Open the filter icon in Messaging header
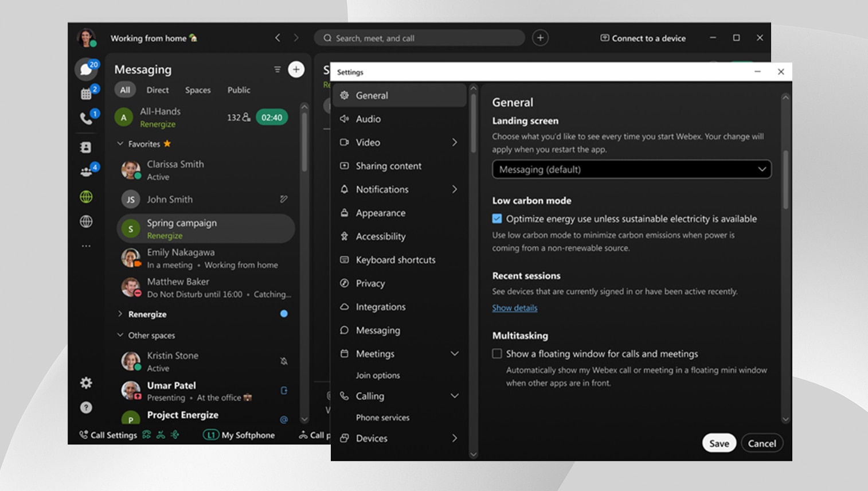 277,69
